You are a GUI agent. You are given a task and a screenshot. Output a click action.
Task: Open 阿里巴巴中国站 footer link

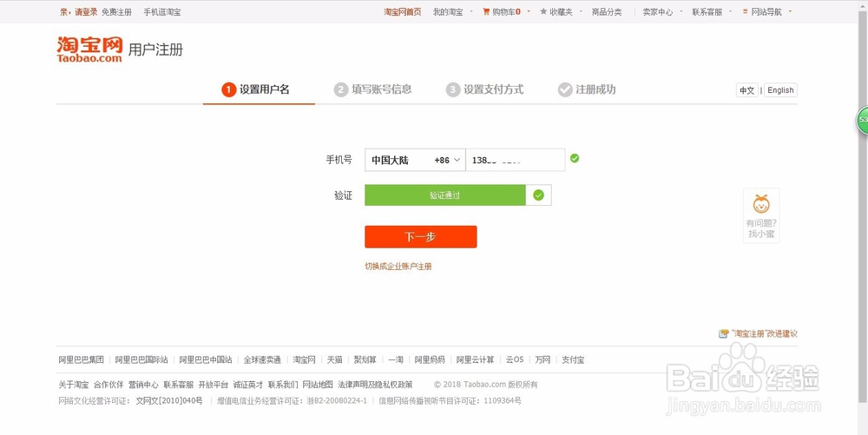click(x=206, y=359)
